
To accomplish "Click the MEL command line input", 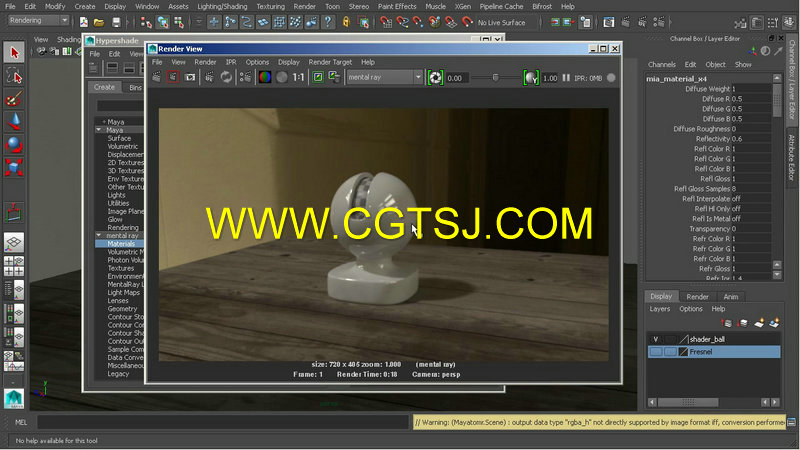I will [223, 422].
